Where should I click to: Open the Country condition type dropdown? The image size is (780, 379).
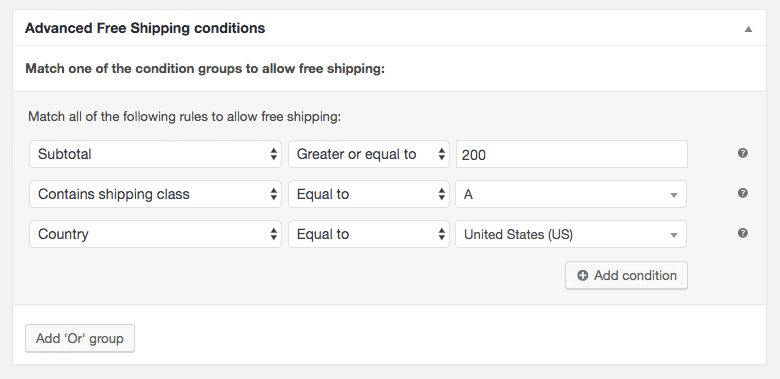(156, 234)
